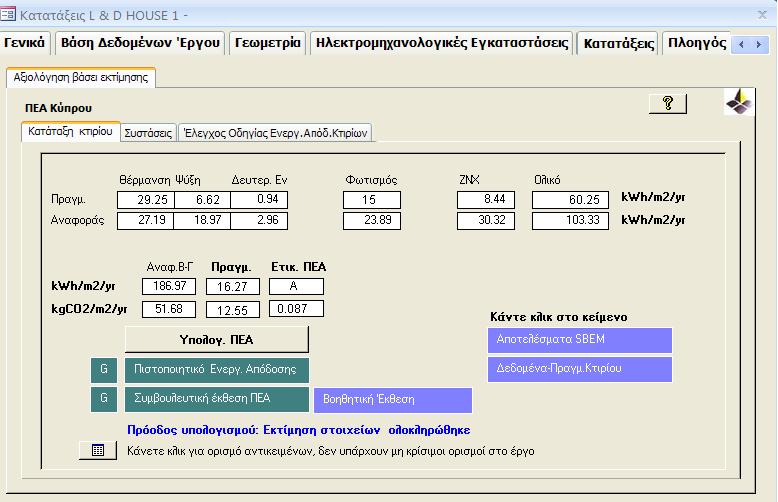Viewport: 778px width, 502px height.
Task: Click the Πραγμ. kWh field 16.27
Action: (233, 287)
